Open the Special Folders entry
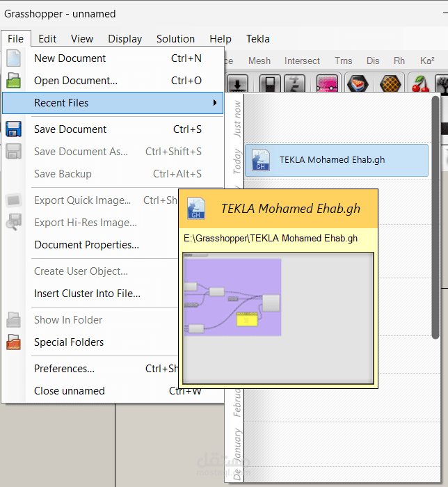Viewport: 448px width, 487px height. tap(90, 342)
